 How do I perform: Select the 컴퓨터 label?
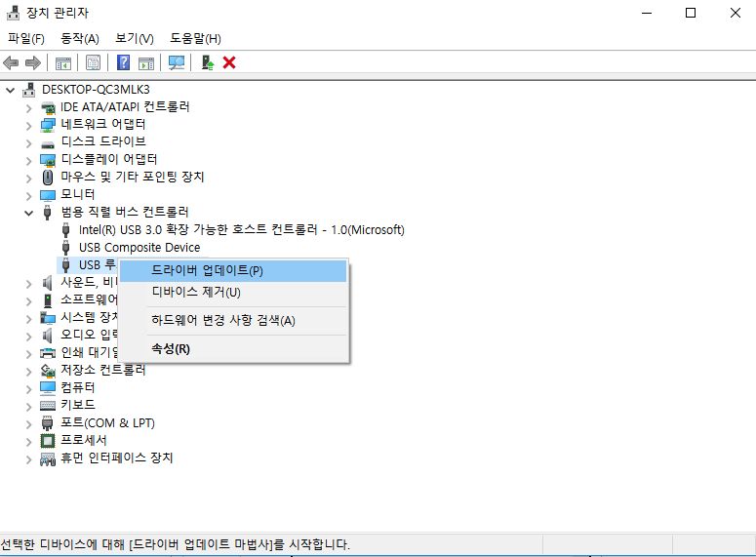[78, 387]
